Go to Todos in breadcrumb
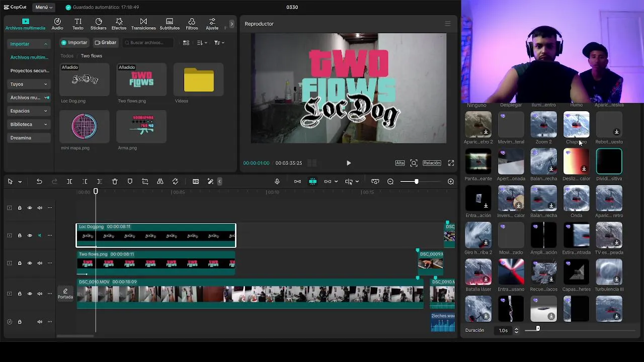Image resolution: width=644 pixels, height=362 pixels. tap(67, 56)
